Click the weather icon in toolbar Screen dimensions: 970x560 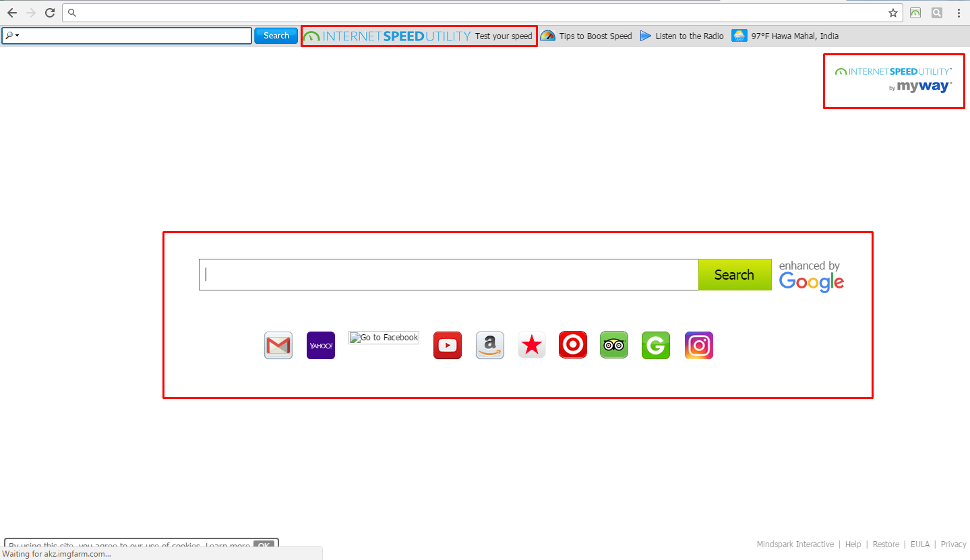pos(739,36)
